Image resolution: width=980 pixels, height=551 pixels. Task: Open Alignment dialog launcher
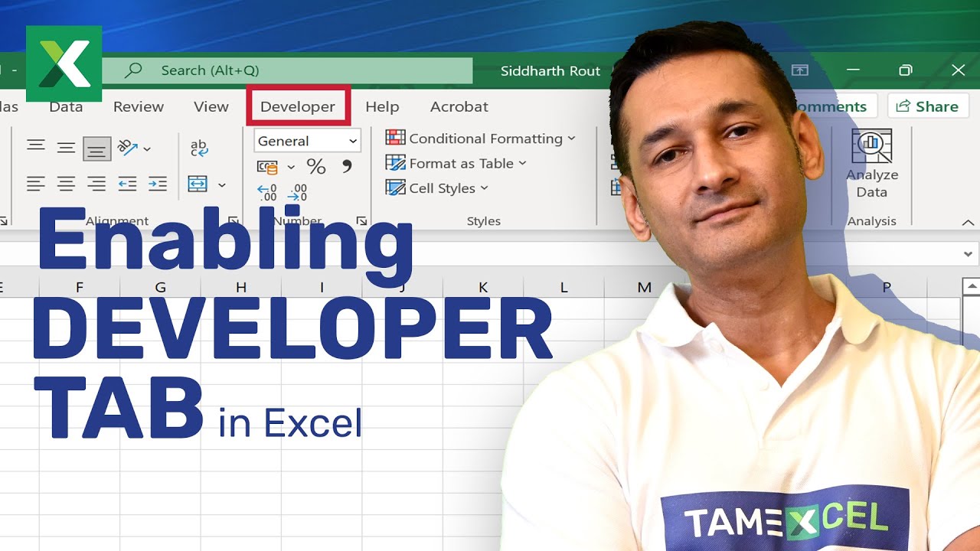234,221
